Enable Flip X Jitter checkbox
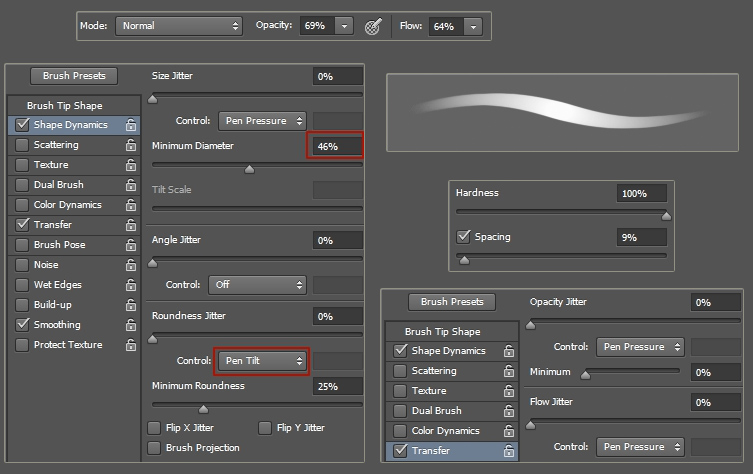Image resolution: width=753 pixels, height=474 pixels. (x=154, y=428)
